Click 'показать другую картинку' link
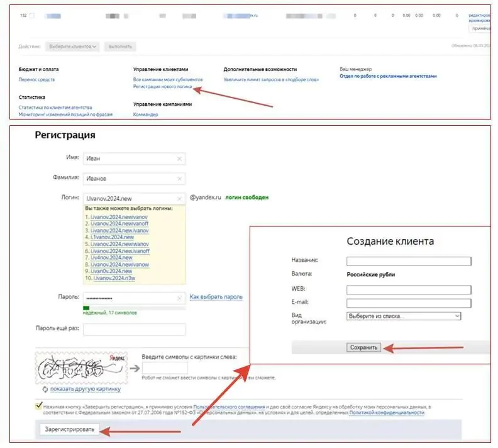The image size is (498, 448). pos(86,389)
